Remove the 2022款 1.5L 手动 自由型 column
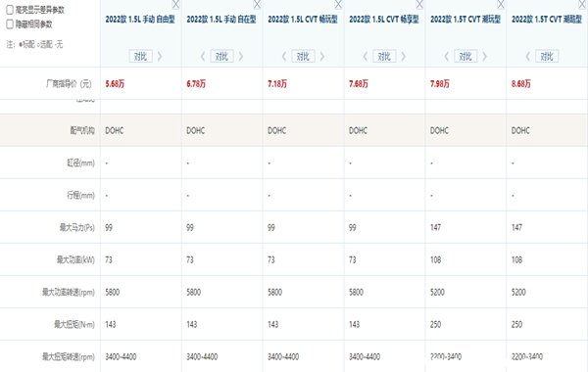588x372 pixels. click(x=175, y=4)
